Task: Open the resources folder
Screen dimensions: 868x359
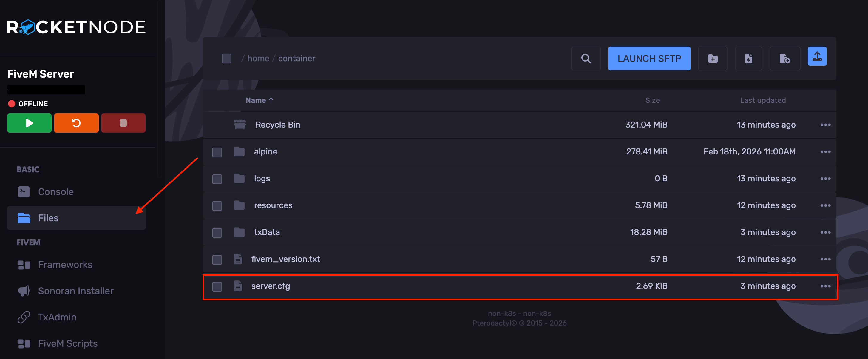Action: [273, 205]
